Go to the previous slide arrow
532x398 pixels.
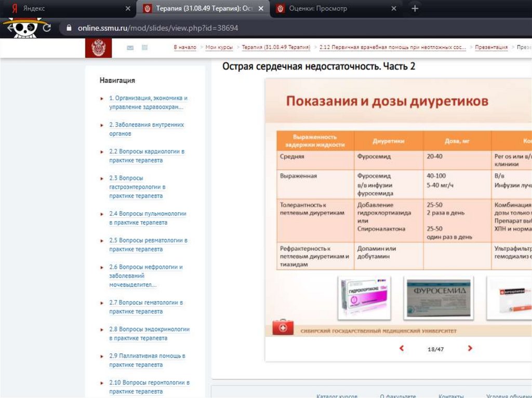click(x=402, y=348)
